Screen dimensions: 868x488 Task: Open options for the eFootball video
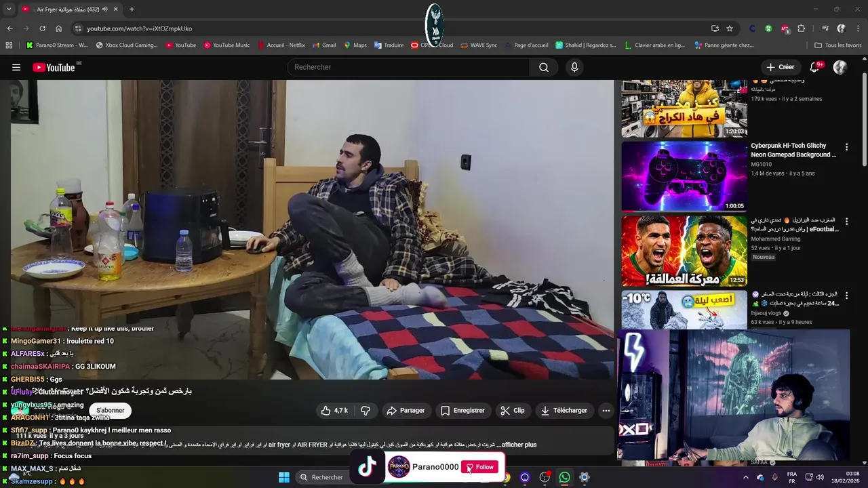pos(846,221)
